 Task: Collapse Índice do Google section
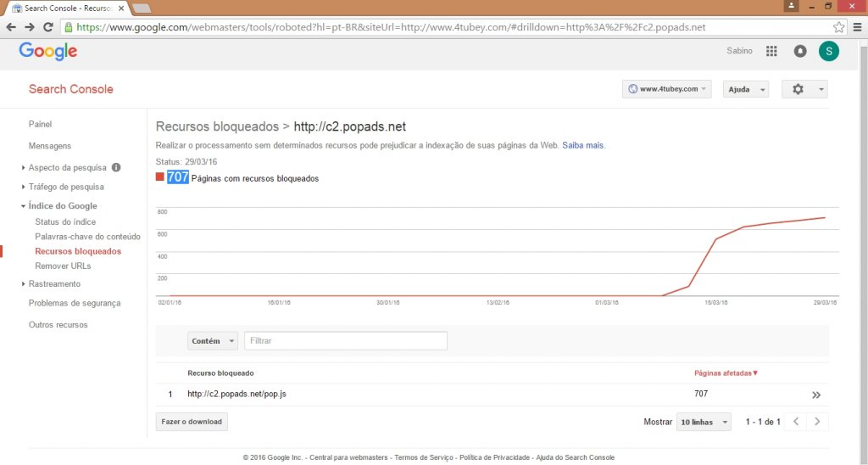pos(23,205)
